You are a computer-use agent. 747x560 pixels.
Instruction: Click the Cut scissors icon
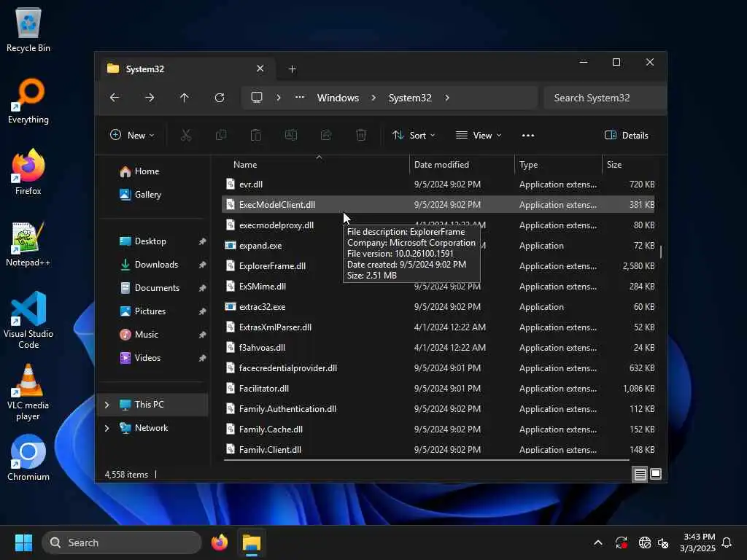coord(186,135)
